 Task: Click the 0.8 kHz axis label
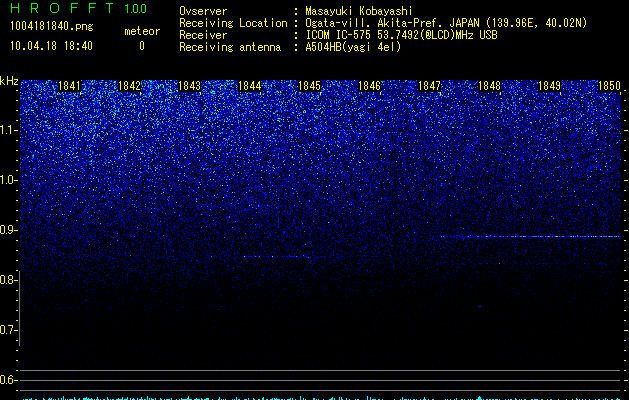coord(8,280)
